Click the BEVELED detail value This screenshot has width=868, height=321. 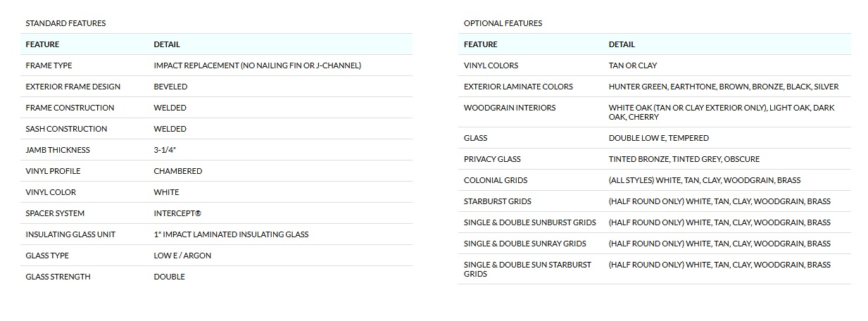(170, 87)
